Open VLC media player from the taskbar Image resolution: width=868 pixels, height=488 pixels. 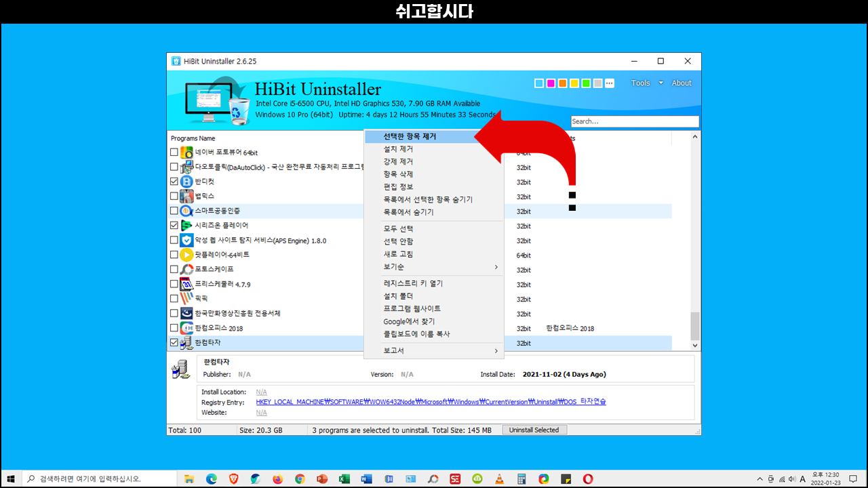pos(499,479)
